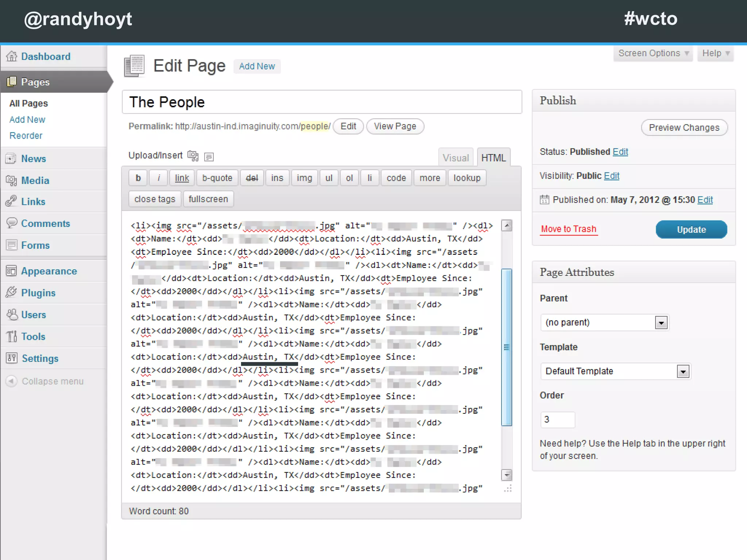Screen dimensions: 747x560
Task: Switch to the Visual editor tab
Action: pos(456,158)
